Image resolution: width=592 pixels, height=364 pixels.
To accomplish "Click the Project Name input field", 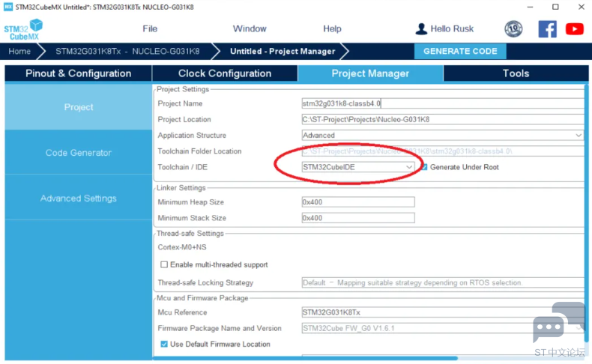I will click(442, 103).
